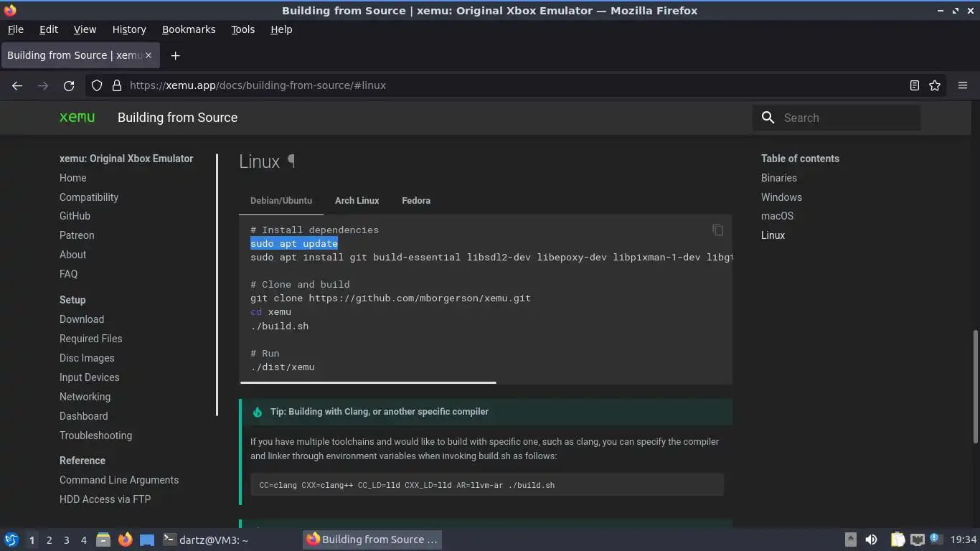Viewport: 980px width, 551px height.
Task: Launch Firefox from taskbar quick launch
Action: click(x=125, y=540)
